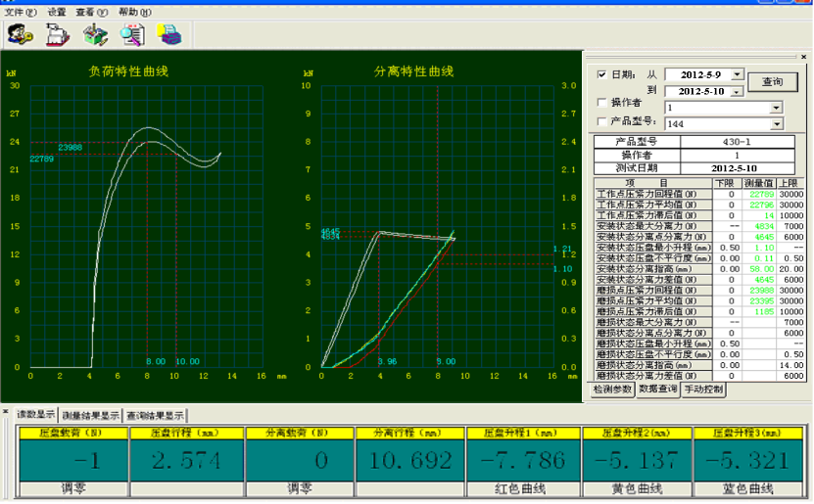Image resolution: width=814 pixels, height=504 pixels.
Task: Enable the 操作者 operator filter checkbox
Action: point(602,102)
